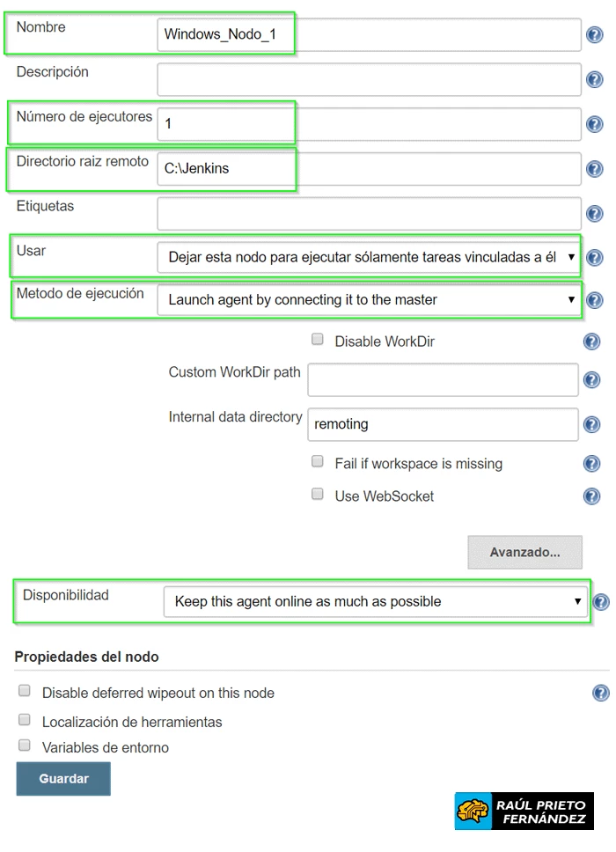Click the Custom WorkDir path field
616x852 pixels.
[x=443, y=380]
